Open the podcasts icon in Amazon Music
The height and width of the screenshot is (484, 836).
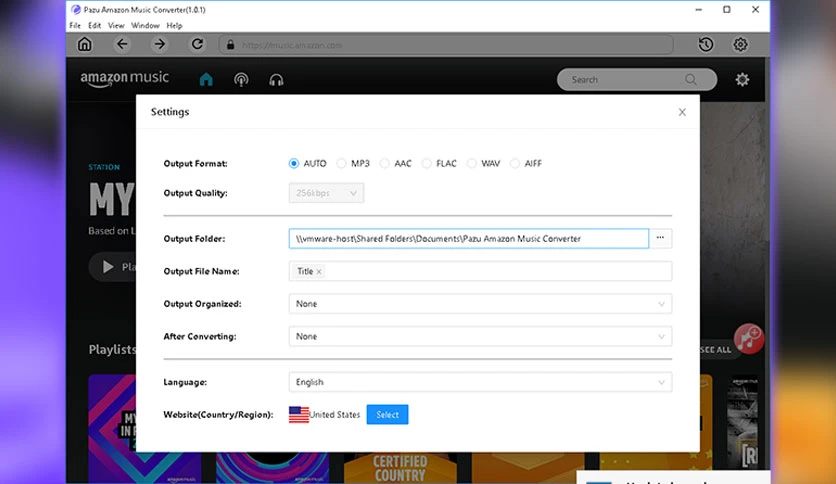tap(241, 79)
